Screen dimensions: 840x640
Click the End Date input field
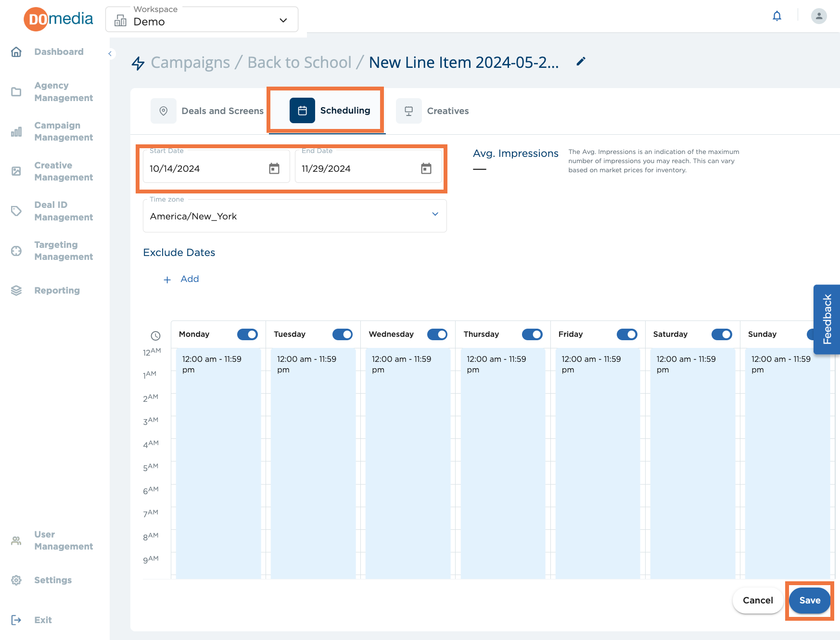click(369, 166)
